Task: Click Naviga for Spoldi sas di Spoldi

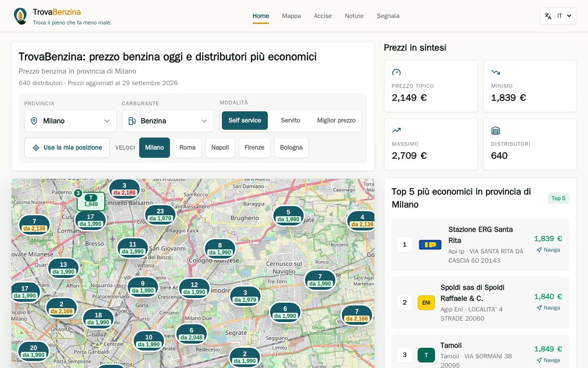Action: click(548, 308)
